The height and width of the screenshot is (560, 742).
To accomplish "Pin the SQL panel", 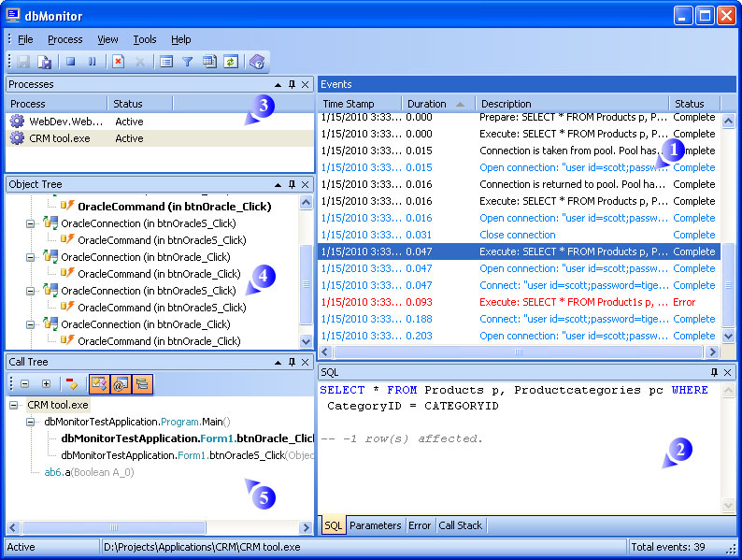I will (714, 372).
